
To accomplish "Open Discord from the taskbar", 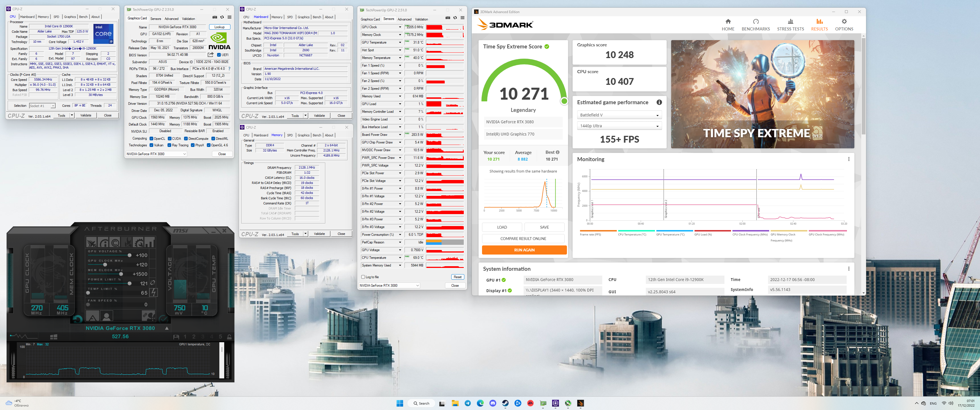I will tap(493, 403).
